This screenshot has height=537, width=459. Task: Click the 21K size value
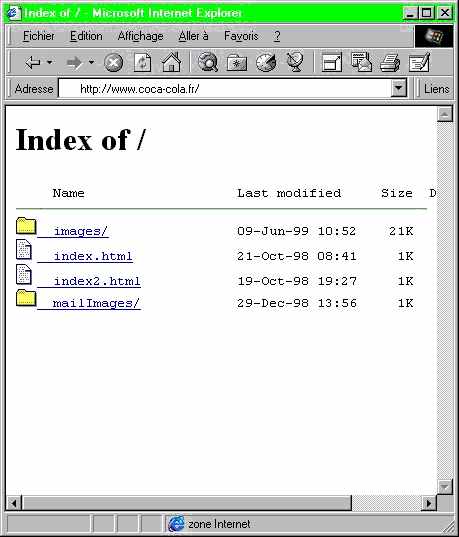(x=401, y=231)
